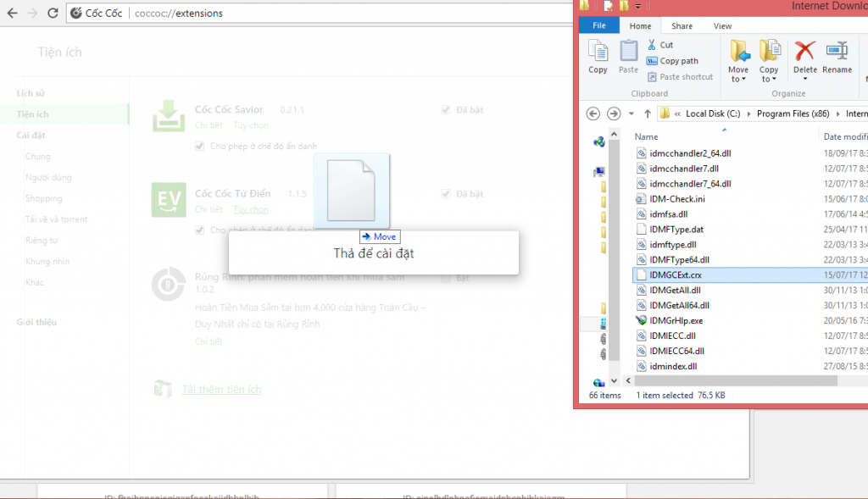Open Giới thiệu in sidebar

pos(36,322)
